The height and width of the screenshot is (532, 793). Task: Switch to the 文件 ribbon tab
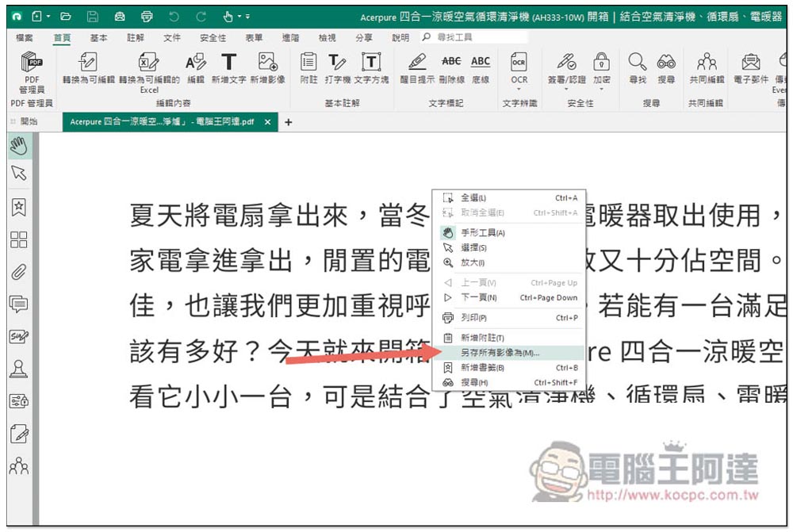(x=172, y=38)
